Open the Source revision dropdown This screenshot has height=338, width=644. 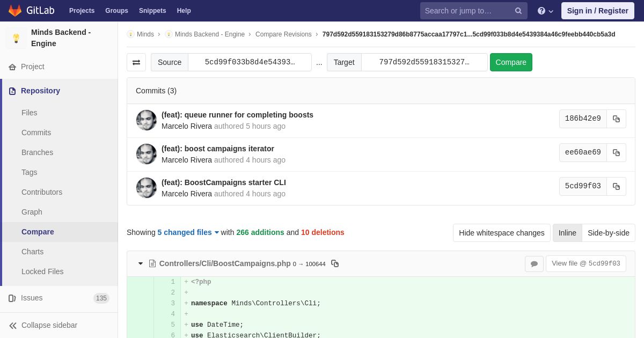(250, 62)
